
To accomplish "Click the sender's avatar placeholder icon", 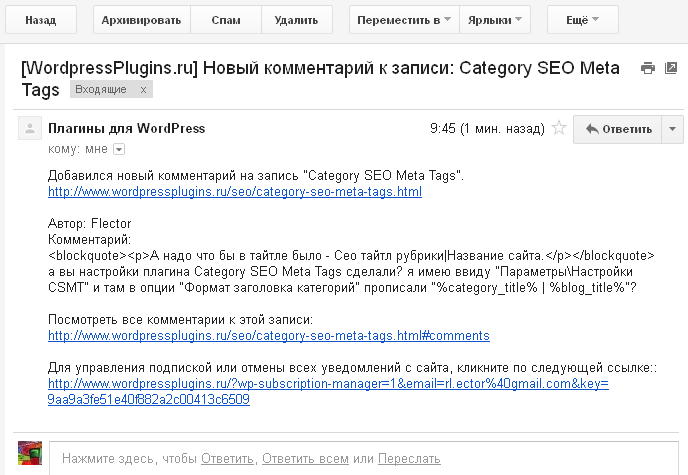I will pos(30,128).
